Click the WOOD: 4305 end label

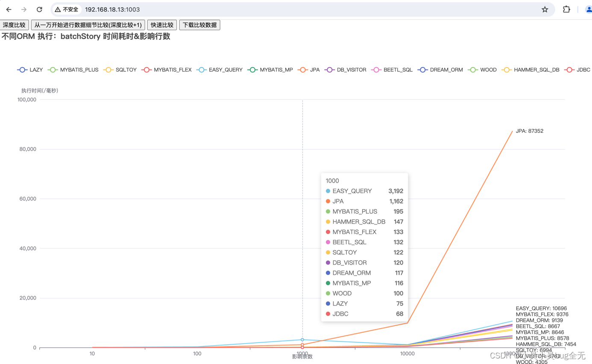tap(531, 362)
